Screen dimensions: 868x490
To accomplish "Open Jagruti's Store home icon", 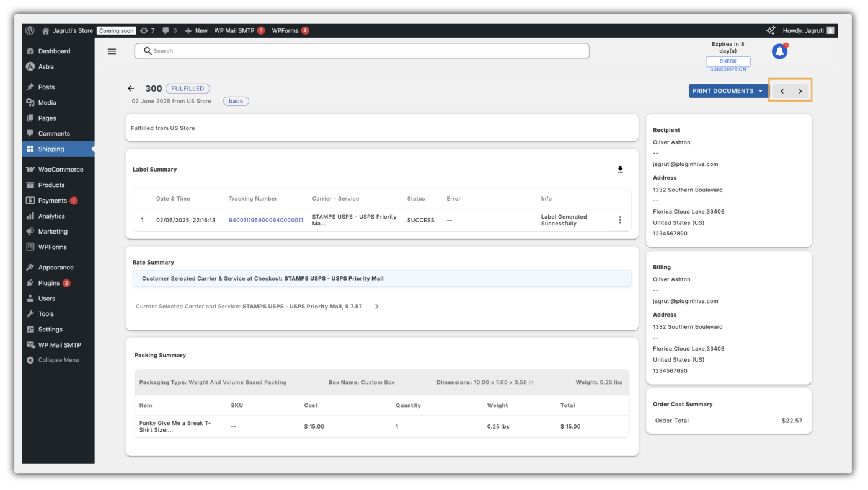I will click(45, 30).
